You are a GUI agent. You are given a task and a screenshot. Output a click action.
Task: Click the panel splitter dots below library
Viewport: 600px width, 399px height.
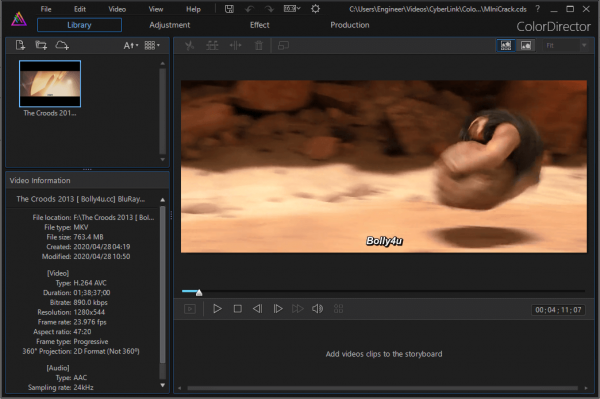[87, 169]
